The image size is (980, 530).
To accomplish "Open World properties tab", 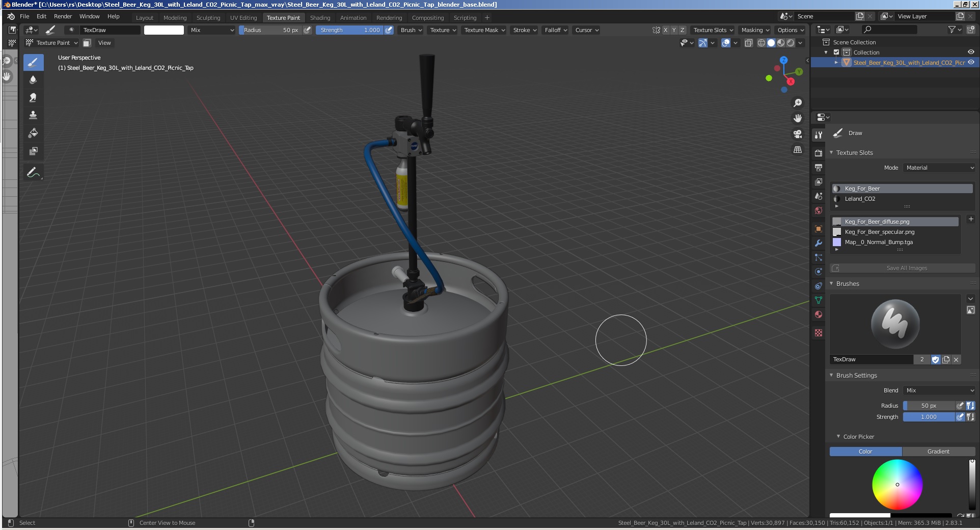I will point(819,210).
